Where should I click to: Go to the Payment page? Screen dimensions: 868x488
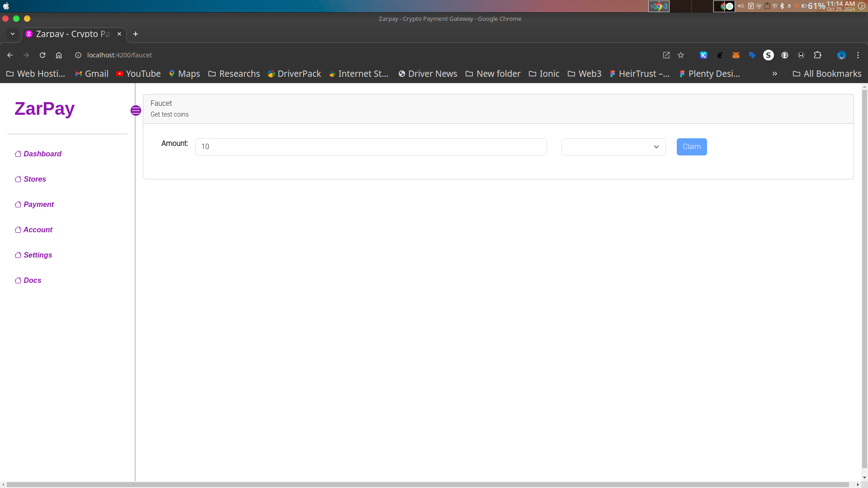38,205
